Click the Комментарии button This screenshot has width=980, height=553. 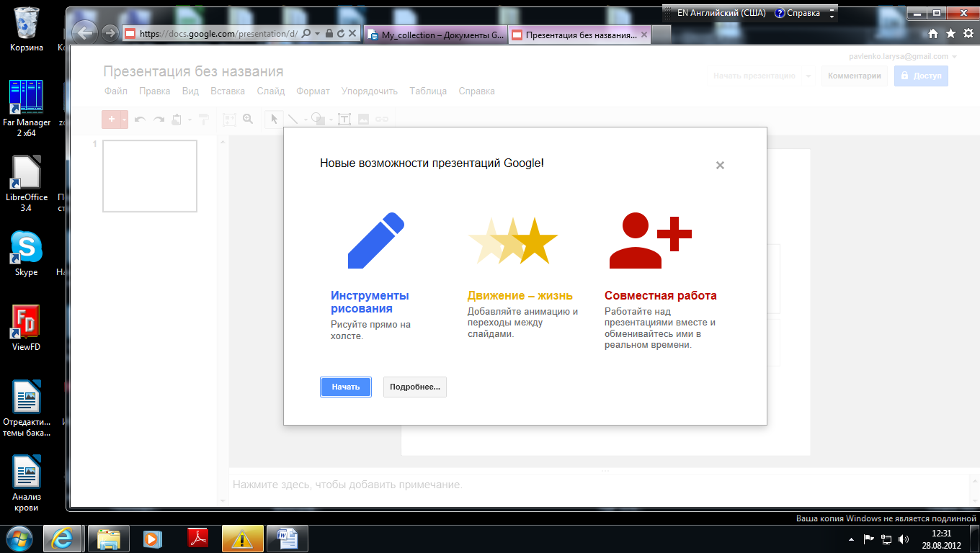tap(855, 76)
